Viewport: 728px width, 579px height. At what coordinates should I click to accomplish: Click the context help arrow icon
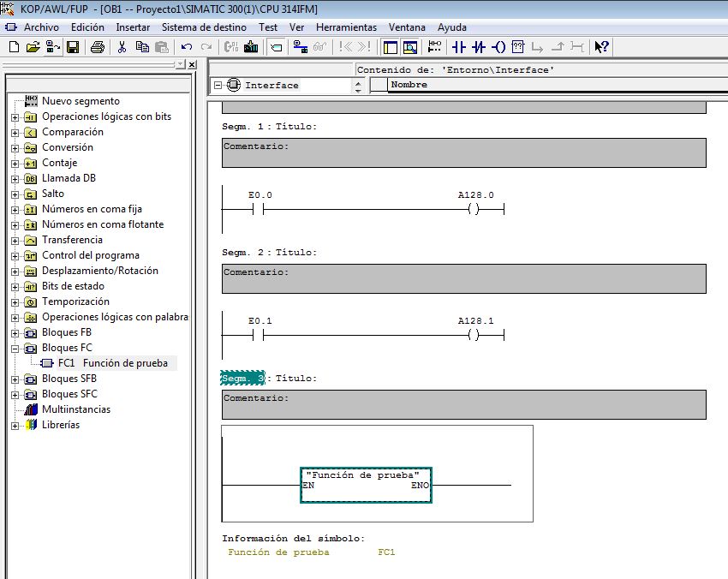(x=601, y=47)
